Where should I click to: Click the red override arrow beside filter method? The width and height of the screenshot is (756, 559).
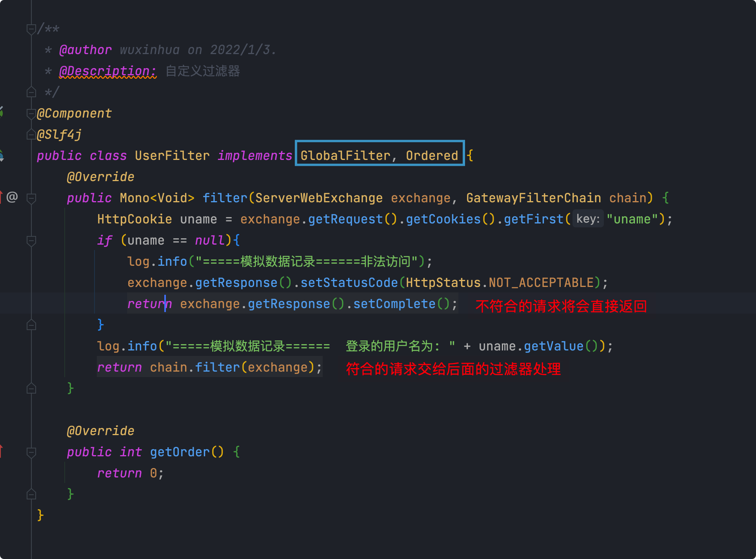click(1, 197)
